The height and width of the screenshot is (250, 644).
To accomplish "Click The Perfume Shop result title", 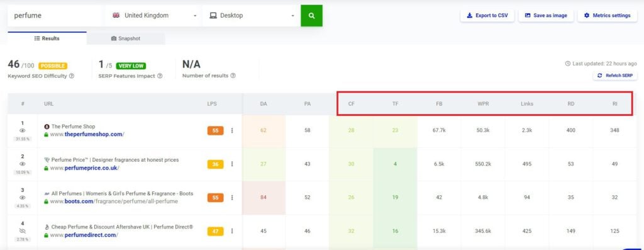I will [x=73, y=127].
